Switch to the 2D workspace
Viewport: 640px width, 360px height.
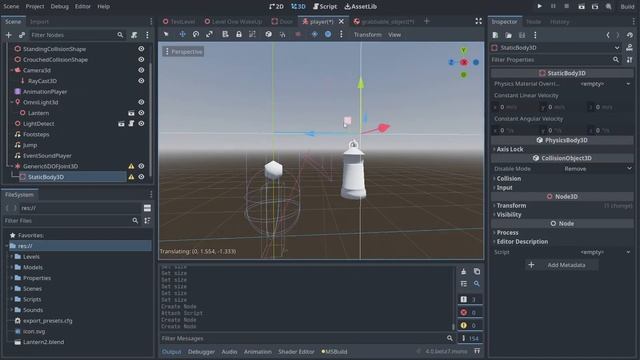click(x=276, y=6)
